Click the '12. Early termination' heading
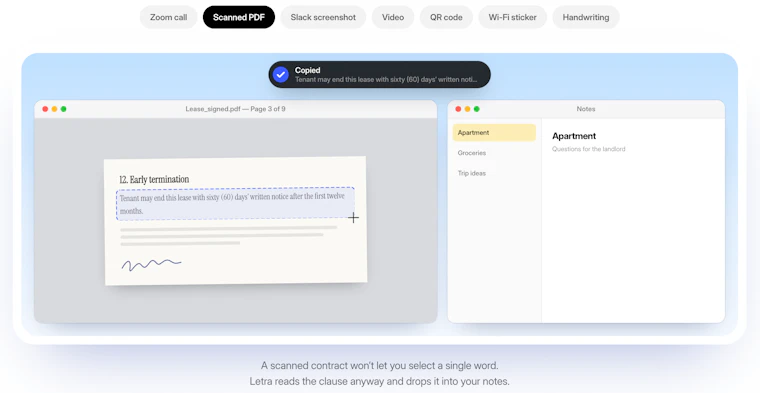This screenshot has width=760, height=393. 154,179
